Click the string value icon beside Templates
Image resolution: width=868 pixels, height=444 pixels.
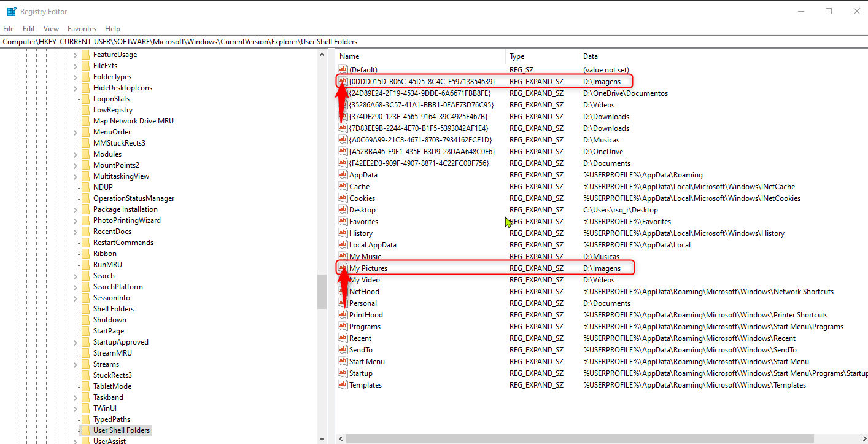343,384
